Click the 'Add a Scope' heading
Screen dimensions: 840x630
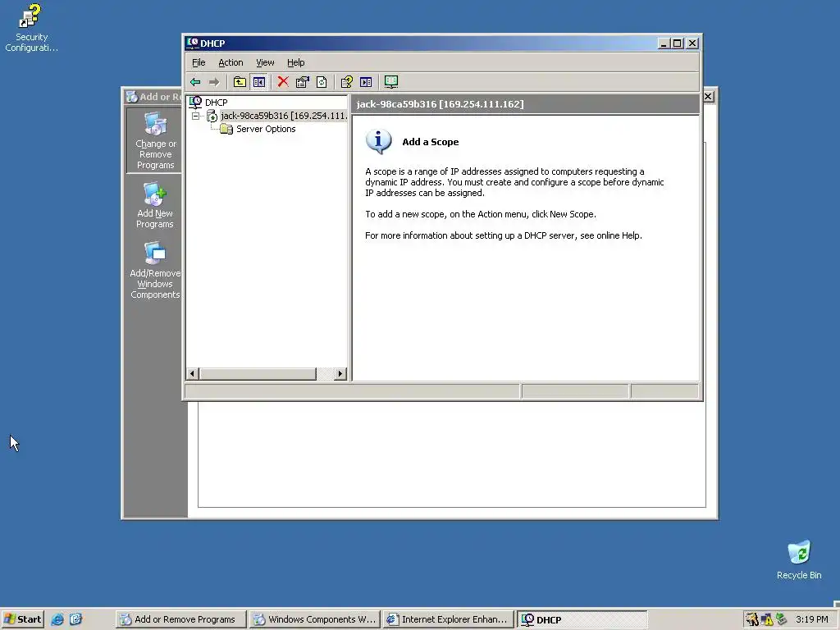pos(430,142)
